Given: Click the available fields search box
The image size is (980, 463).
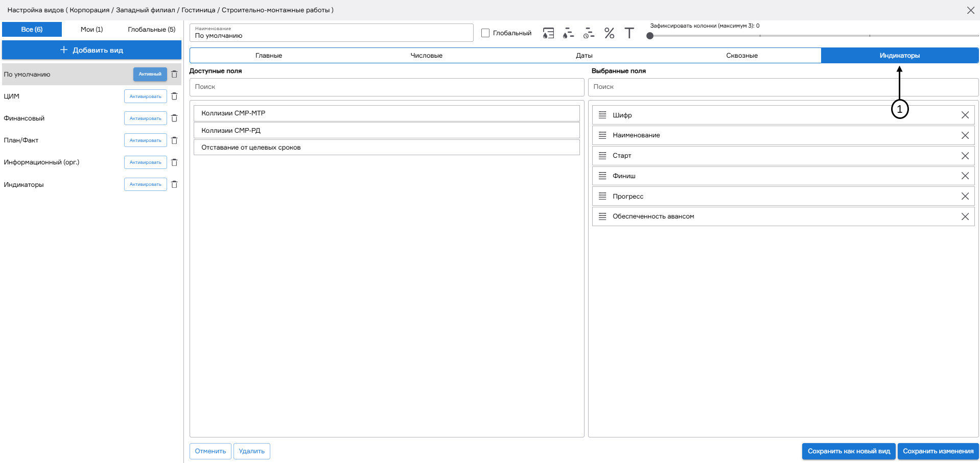Looking at the screenshot, I should pos(386,87).
